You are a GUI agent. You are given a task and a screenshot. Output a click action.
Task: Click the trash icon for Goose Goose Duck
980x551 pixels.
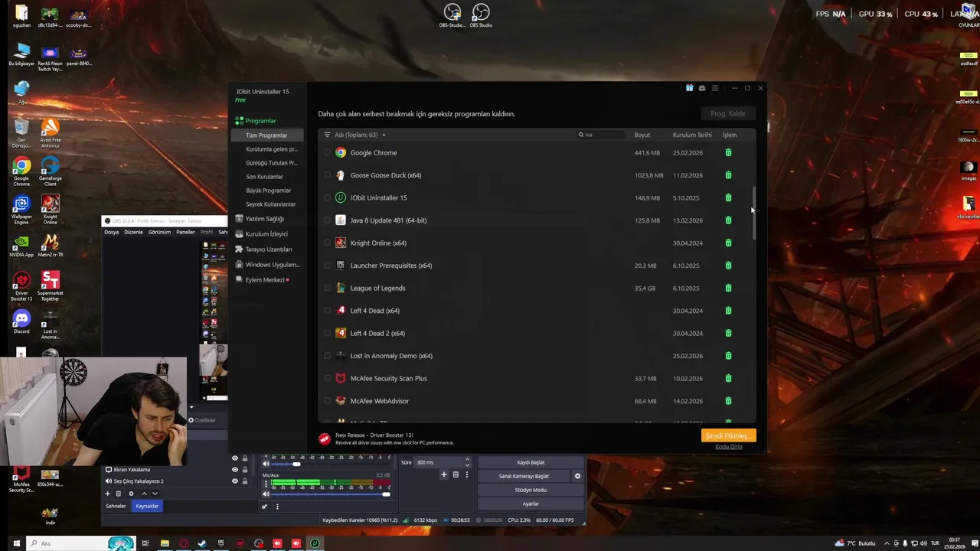point(728,175)
